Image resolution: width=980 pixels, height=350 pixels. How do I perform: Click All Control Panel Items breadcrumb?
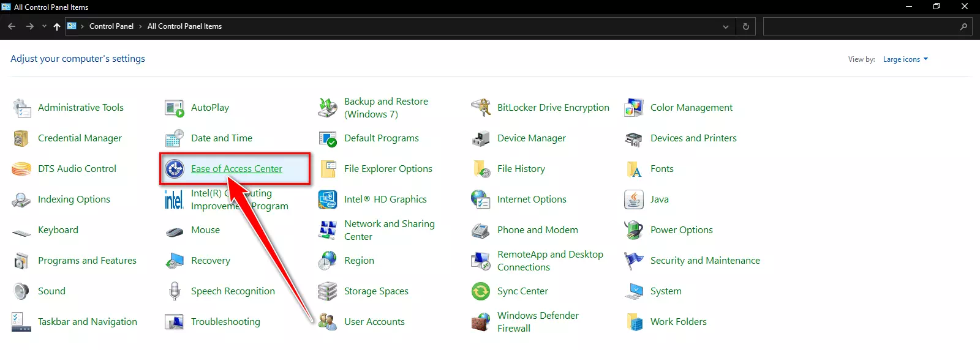coord(184,26)
